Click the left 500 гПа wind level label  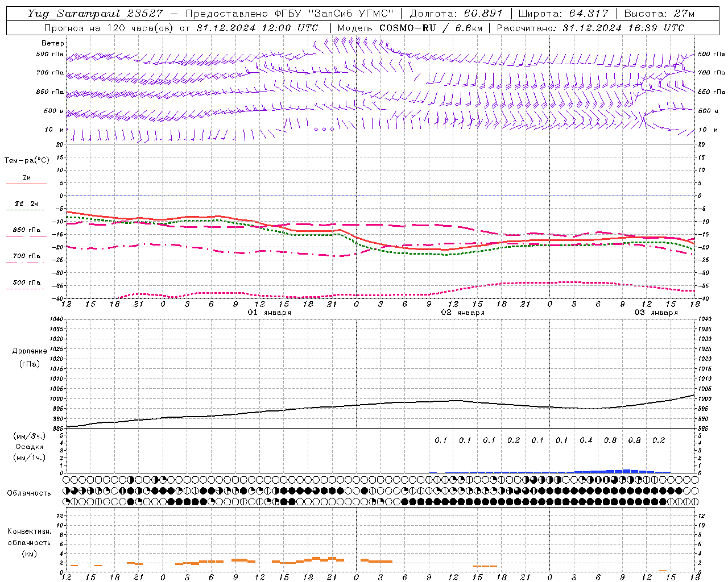50,54
